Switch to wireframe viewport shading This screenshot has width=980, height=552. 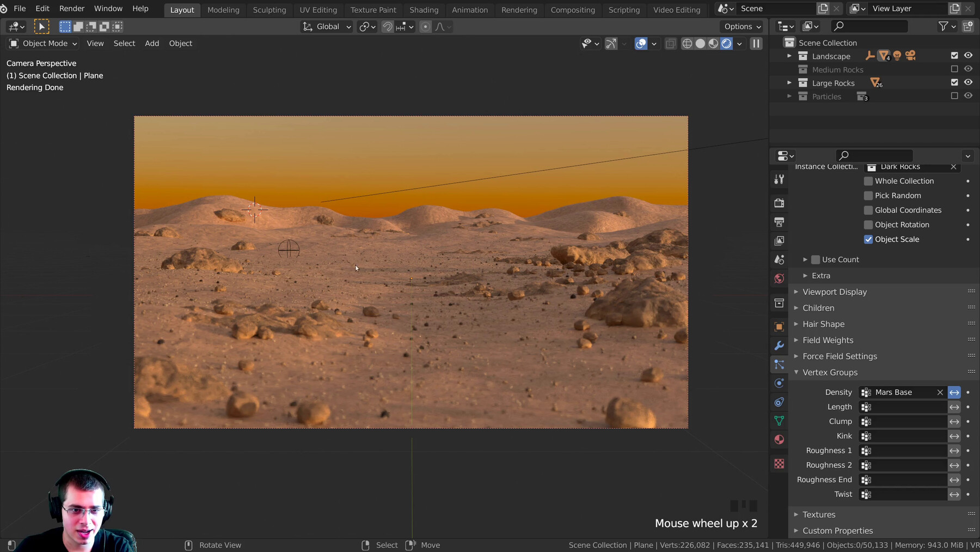click(x=687, y=44)
